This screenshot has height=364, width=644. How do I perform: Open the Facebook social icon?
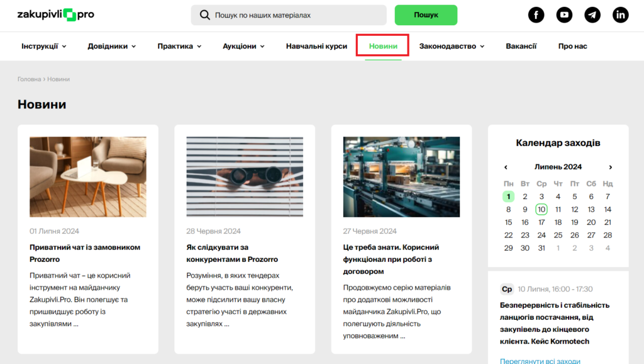536,15
